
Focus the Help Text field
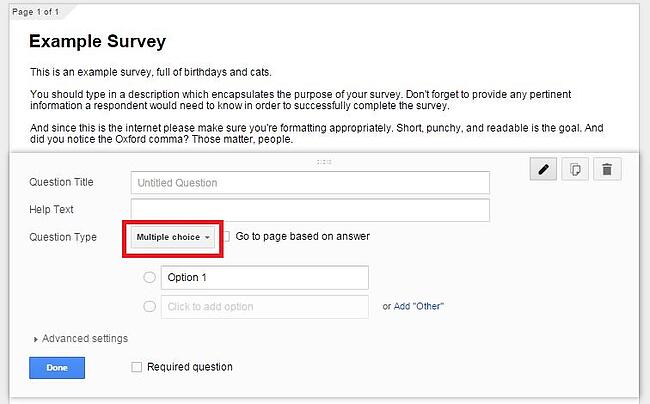pyautogui.click(x=309, y=210)
